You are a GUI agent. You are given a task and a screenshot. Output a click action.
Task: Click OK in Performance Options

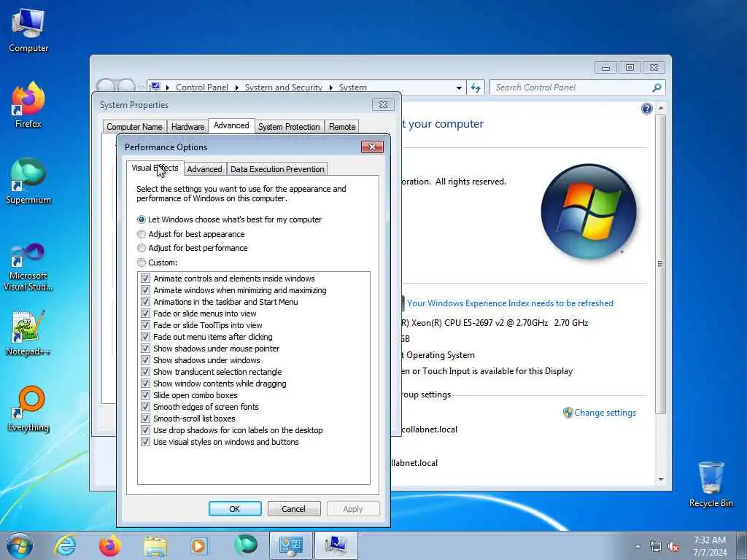pos(235,509)
